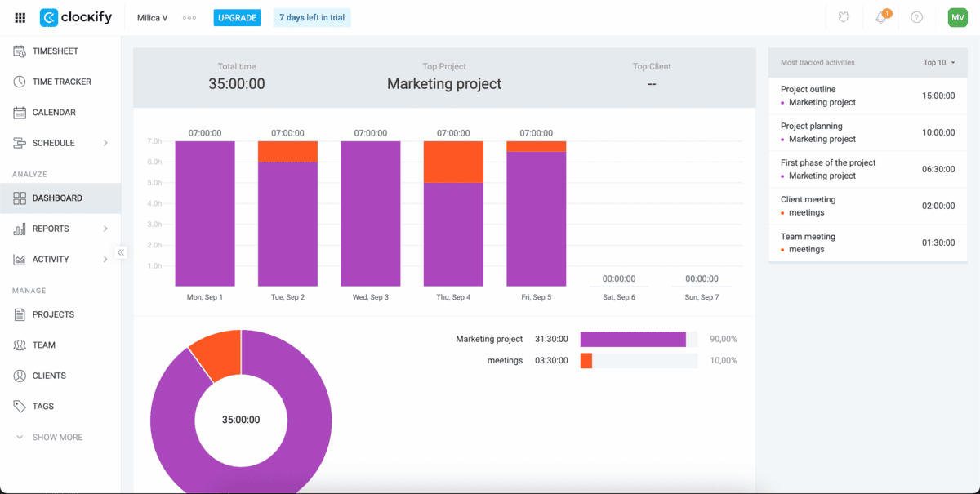Select the Project outline activity row

[866, 96]
